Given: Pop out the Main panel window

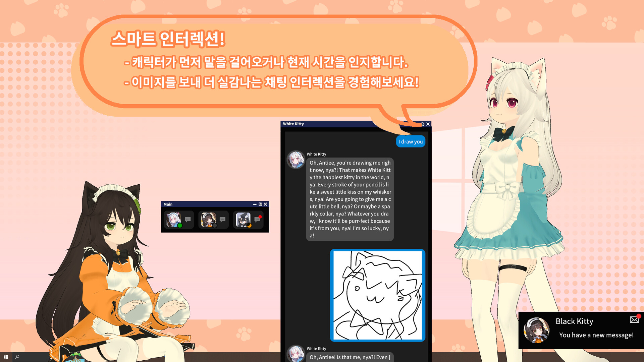Looking at the screenshot, I should tap(260, 204).
